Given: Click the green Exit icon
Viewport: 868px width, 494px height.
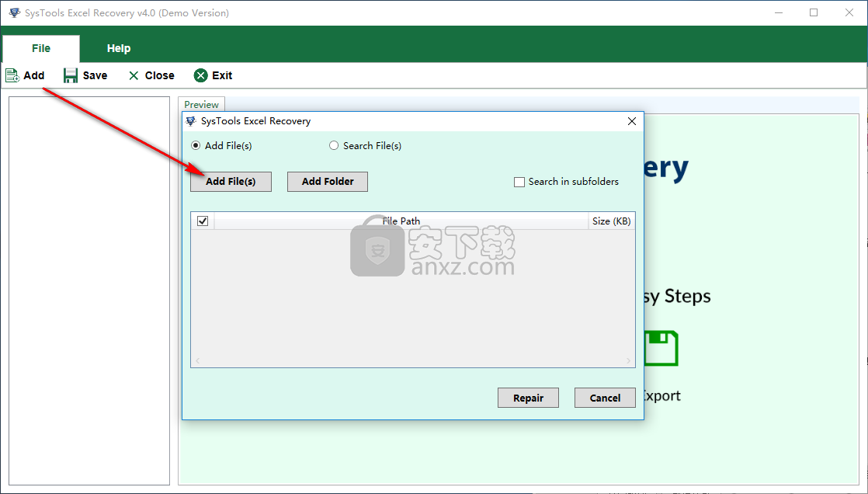Looking at the screenshot, I should point(201,75).
